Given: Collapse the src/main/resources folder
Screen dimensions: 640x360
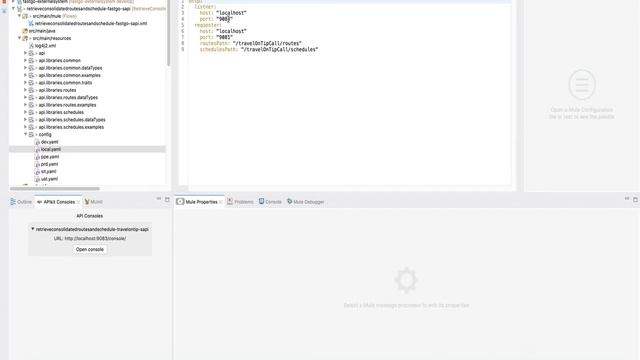Looking at the screenshot, I should point(19,38).
